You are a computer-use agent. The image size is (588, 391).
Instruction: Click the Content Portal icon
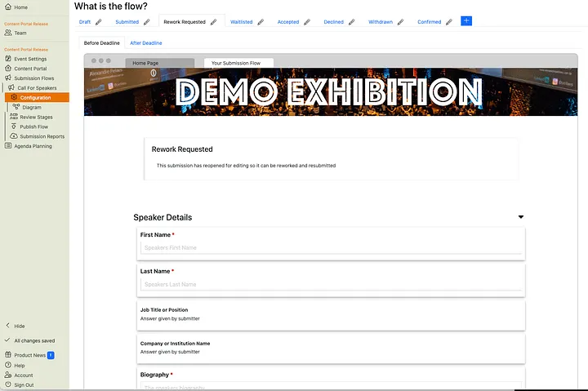[8, 69]
